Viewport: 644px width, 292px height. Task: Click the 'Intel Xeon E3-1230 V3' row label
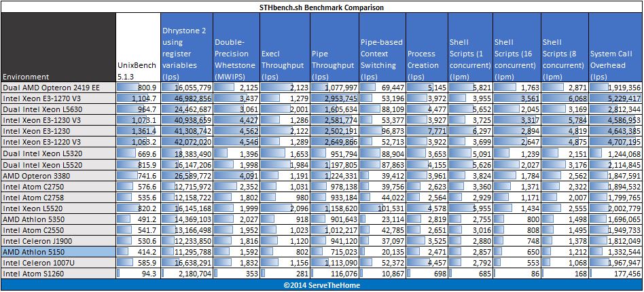[58, 120]
